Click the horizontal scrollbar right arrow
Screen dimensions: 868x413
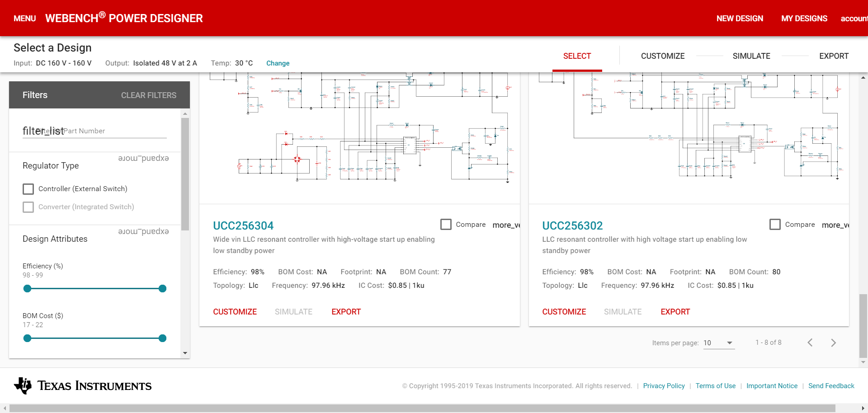click(x=863, y=408)
